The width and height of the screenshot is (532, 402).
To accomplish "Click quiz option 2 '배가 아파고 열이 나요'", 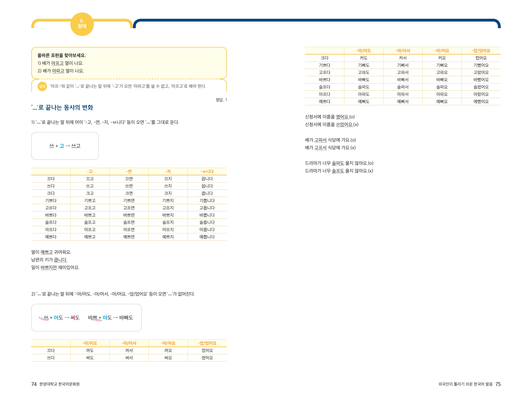I will 61,71.
